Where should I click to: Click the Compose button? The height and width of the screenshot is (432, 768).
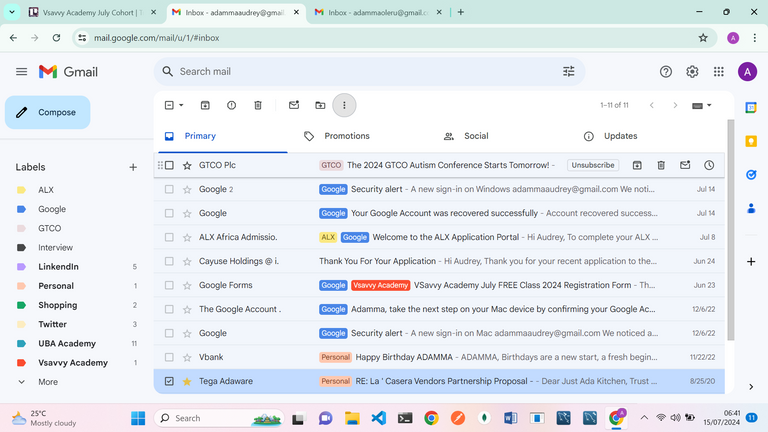(48, 112)
